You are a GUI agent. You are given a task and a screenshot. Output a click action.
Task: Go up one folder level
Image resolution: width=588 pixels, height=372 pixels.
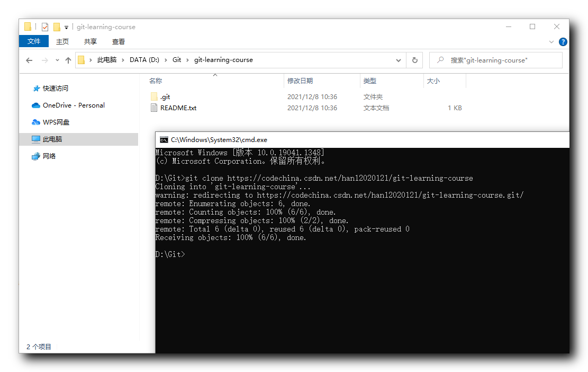coord(68,60)
